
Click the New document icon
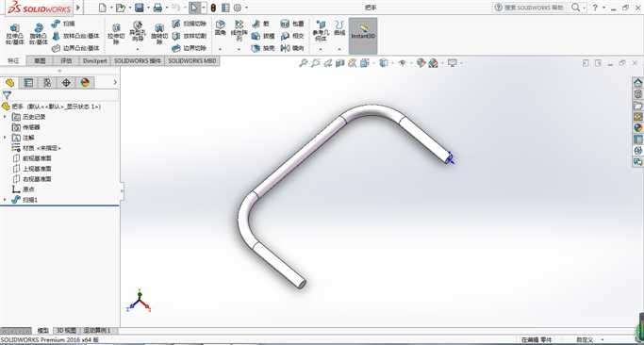[x=102, y=8]
